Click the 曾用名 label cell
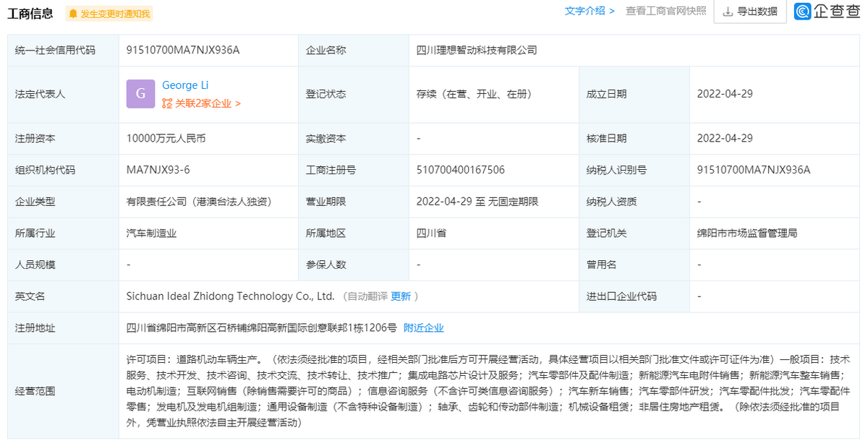This screenshot has width=868, height=446. (x=634, y=265)
